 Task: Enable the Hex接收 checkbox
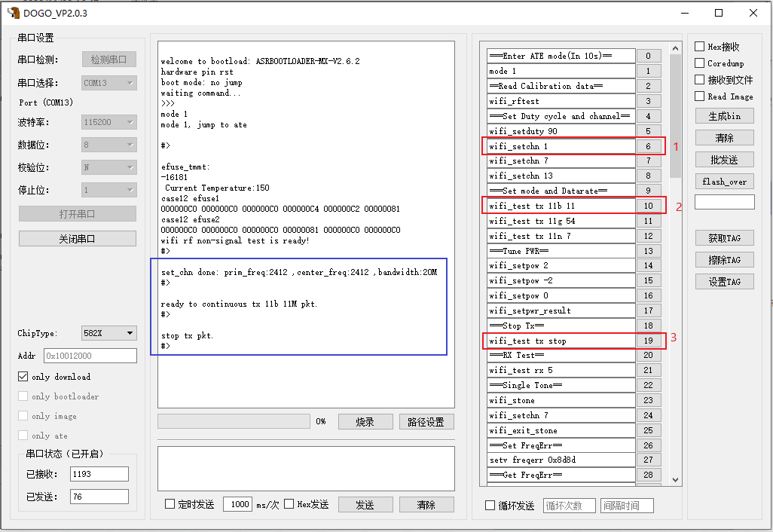(x=699, y=47)
